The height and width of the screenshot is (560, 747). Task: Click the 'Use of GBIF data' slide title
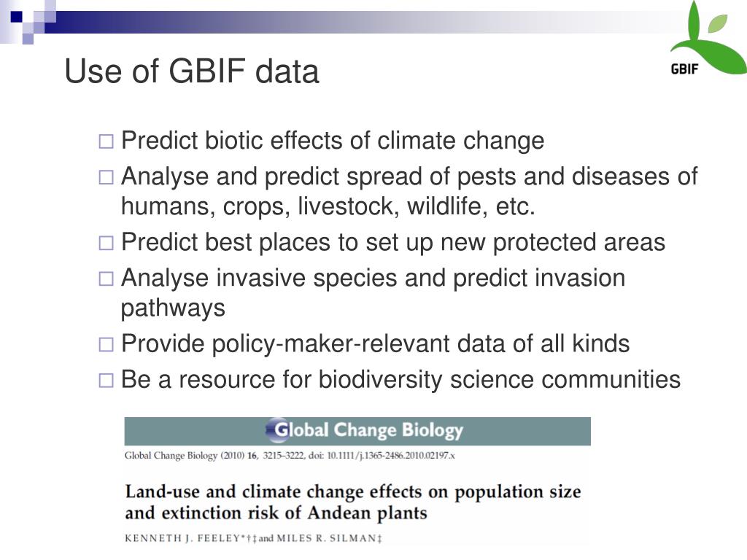click(192, 71)
